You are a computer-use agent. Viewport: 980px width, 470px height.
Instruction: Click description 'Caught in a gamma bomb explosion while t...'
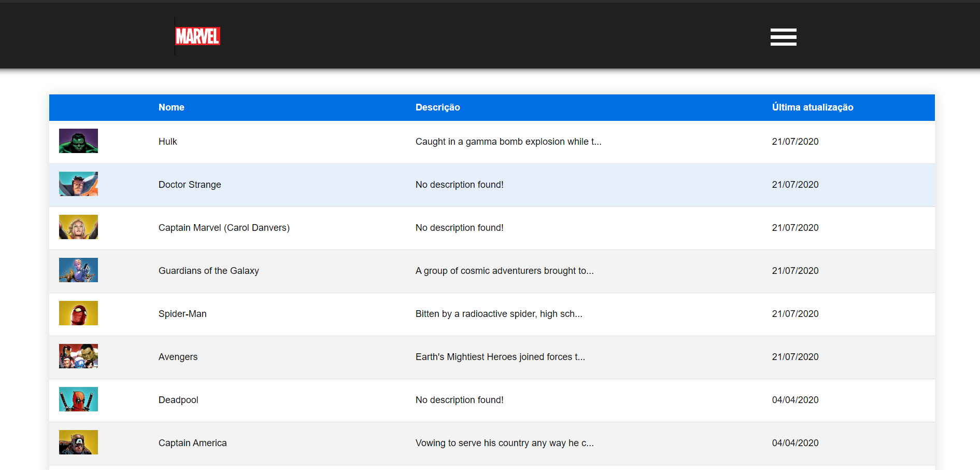point(508,142)
